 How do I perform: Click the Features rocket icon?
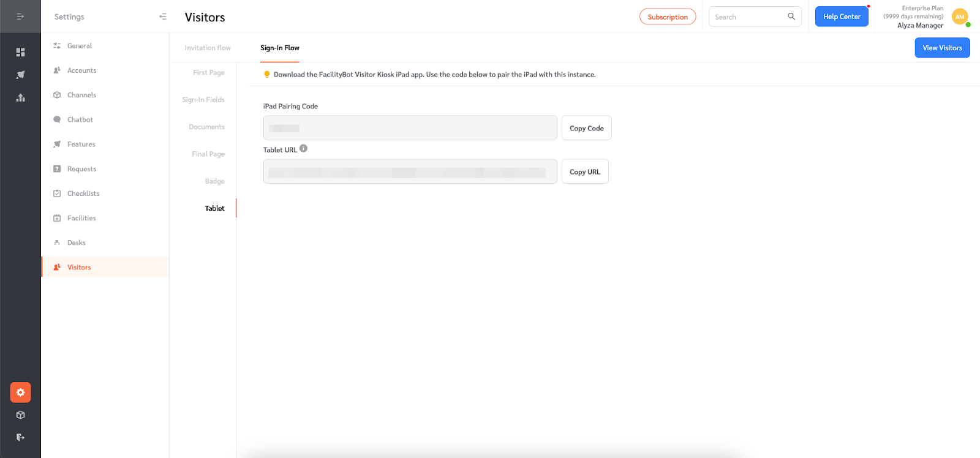point(57,145)
